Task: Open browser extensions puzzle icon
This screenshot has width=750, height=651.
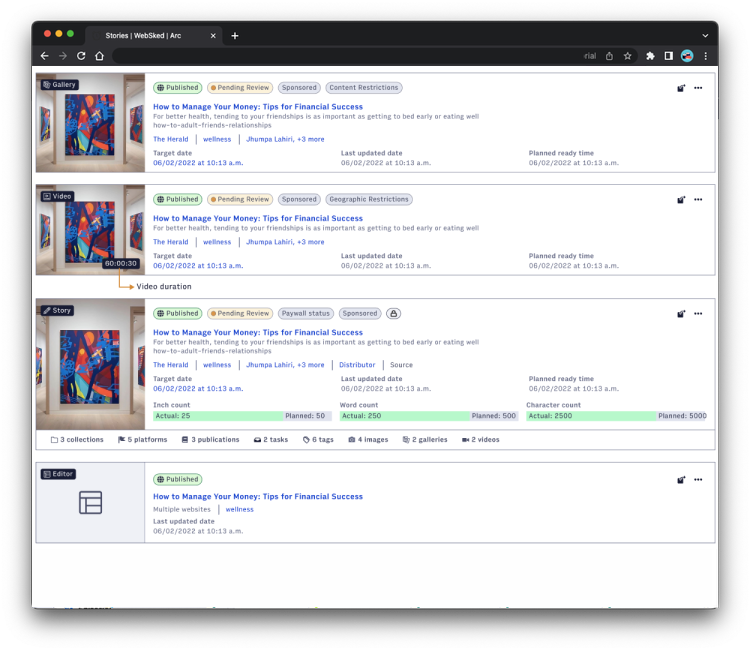Action: pyautogui.click(x=650, y=56)
